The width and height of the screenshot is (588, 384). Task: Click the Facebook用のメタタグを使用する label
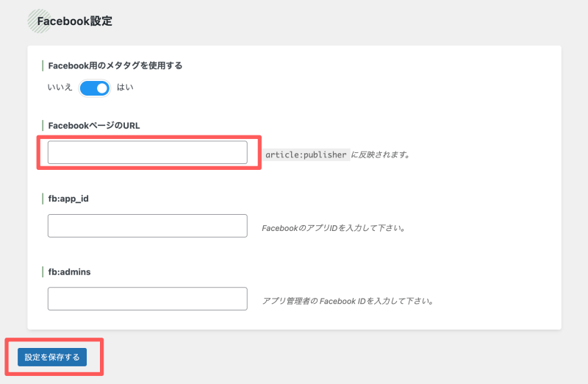[x=115, y=65]
